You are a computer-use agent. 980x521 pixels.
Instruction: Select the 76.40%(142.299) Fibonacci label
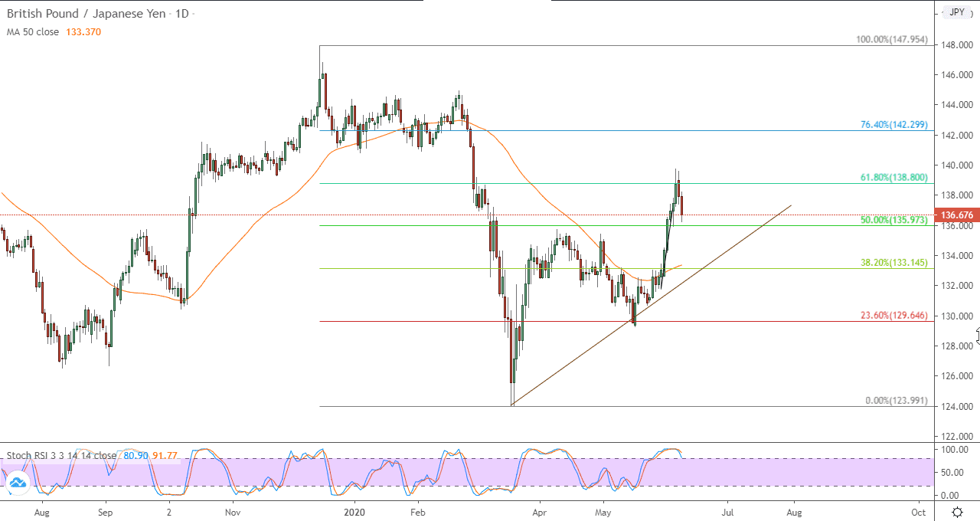pos(893,125)
